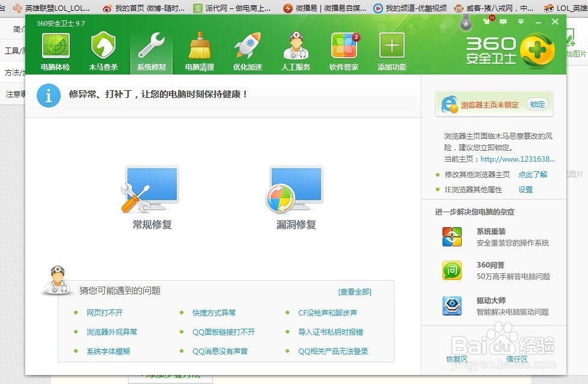Click the blue info circle icon
Viewport: 588px width, 384px height.
point(48,96)
